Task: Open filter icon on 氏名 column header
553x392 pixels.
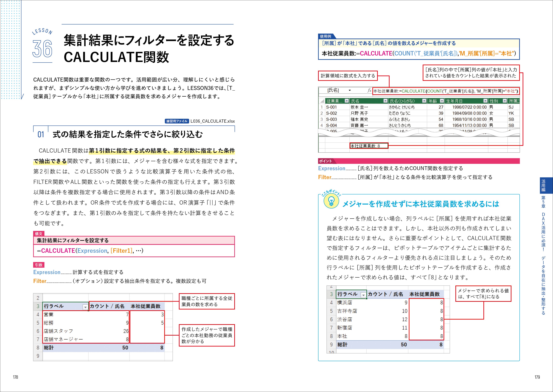Action: (385, 101)
